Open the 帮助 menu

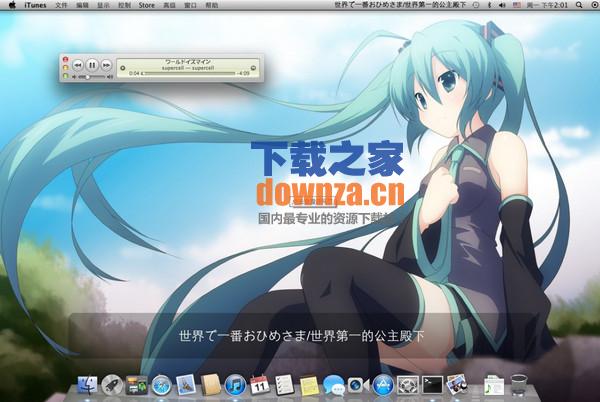pos(212,5)
